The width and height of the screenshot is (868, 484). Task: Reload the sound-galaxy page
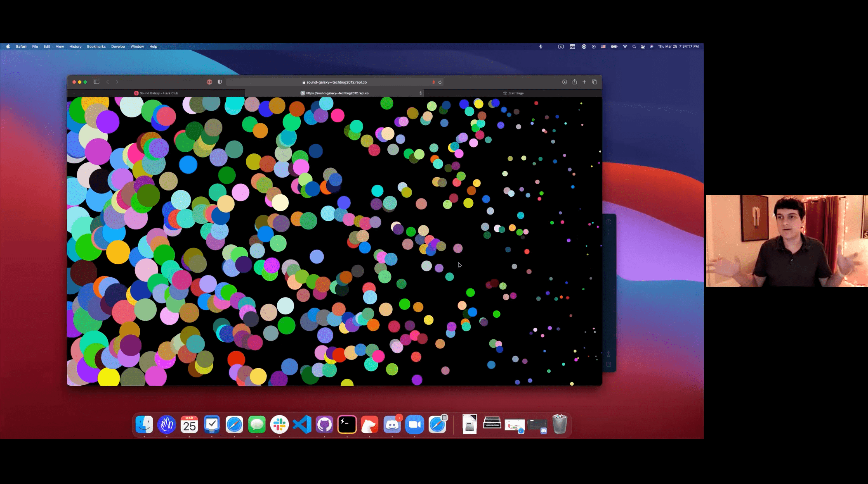(440, 82)
